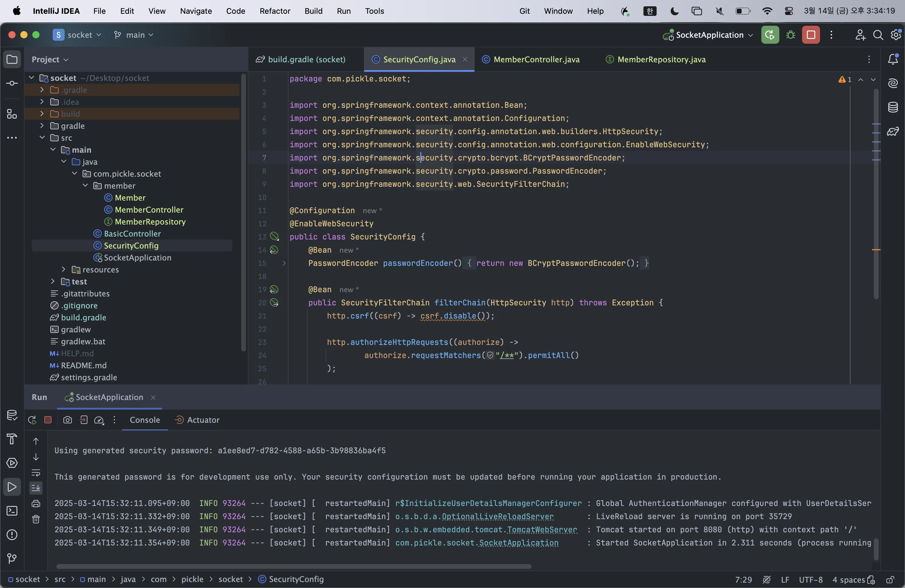Toggle soft-wrap in the console
905x588 pixels.
point(36,473)
